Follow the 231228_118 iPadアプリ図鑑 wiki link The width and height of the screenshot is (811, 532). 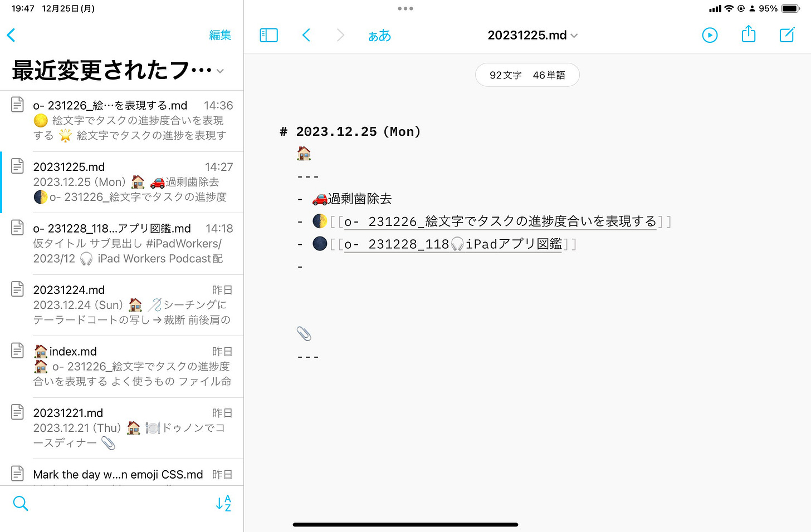click(453, 244)
